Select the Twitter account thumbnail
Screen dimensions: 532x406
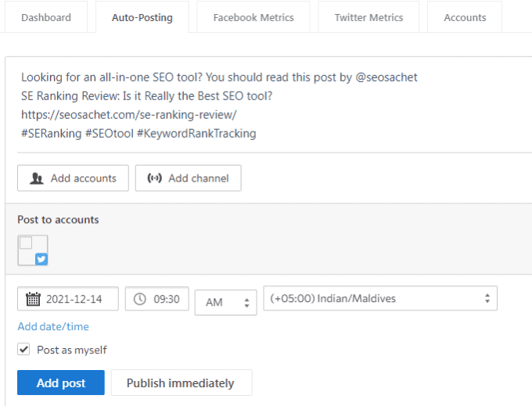[33, 250]
